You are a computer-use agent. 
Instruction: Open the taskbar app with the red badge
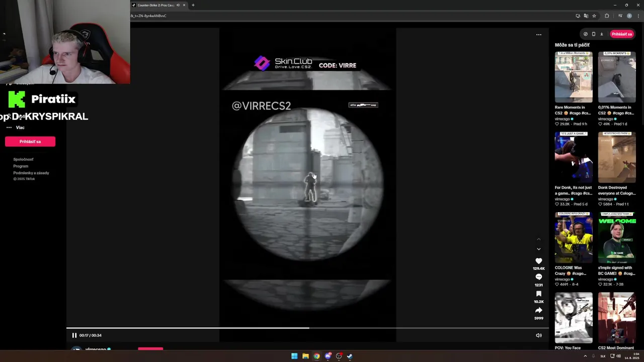tap(339, 356)
